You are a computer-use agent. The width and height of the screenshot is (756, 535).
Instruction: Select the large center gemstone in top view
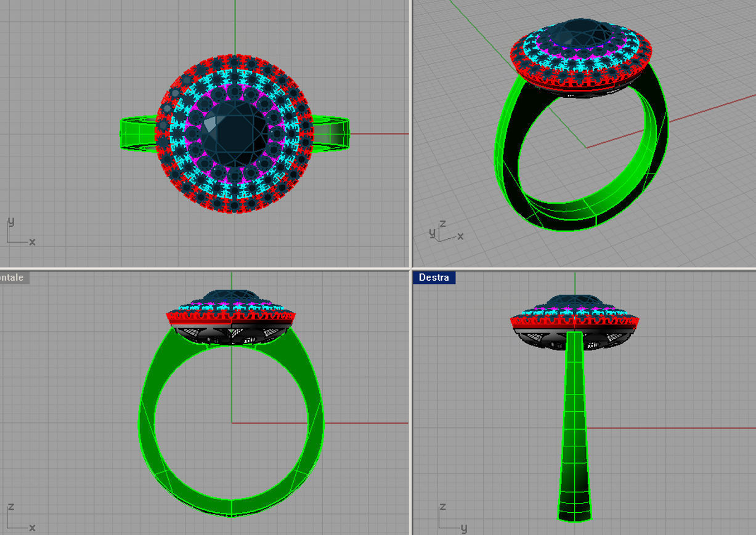tap(235, 132)
